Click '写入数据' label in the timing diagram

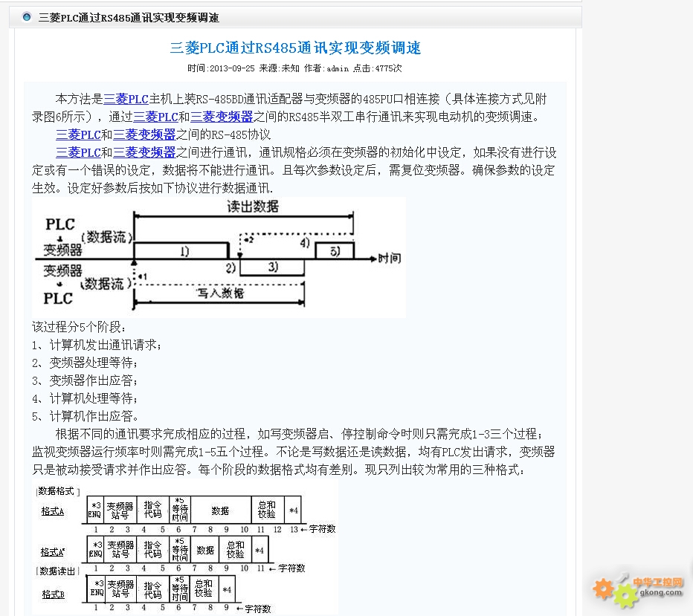[220, 293]
